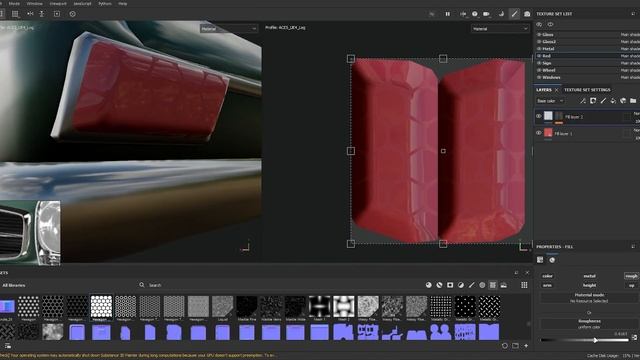The width and height of the screenshot is (640, 360).
Task: Switch the asset thumbnail grid size icon
Action: coord(524,285)
